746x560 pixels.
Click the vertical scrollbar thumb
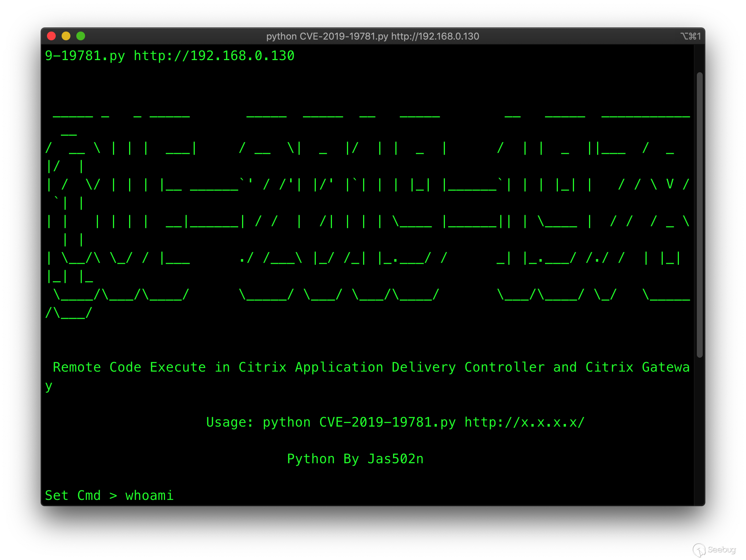(699, 214)
